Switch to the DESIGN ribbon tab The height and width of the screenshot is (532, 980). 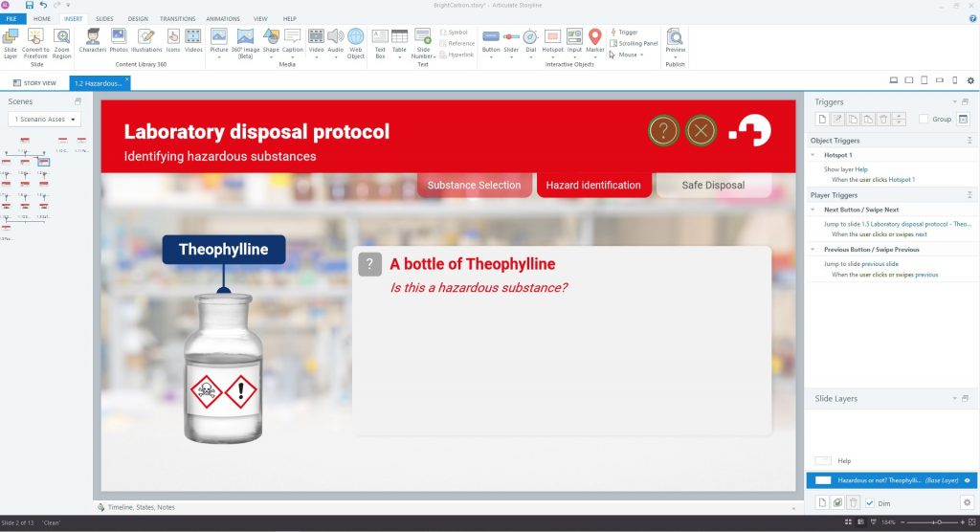coord(138,19)
